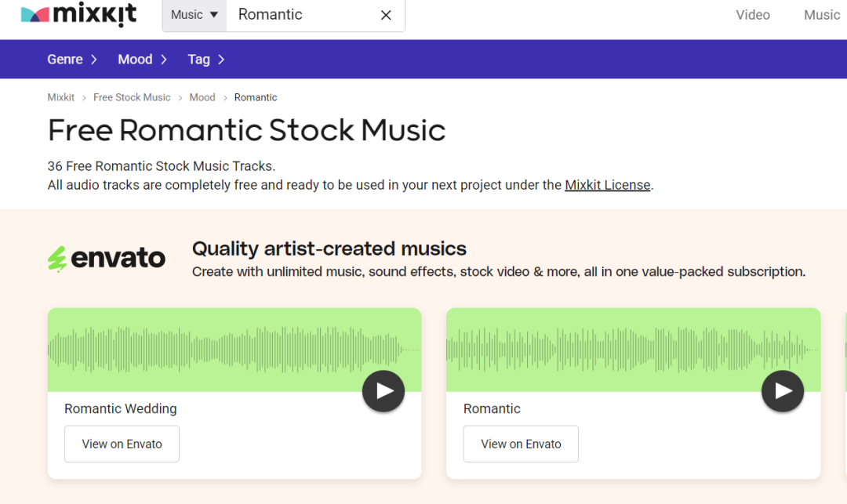Expand the Genre menu

pos(72,60)
